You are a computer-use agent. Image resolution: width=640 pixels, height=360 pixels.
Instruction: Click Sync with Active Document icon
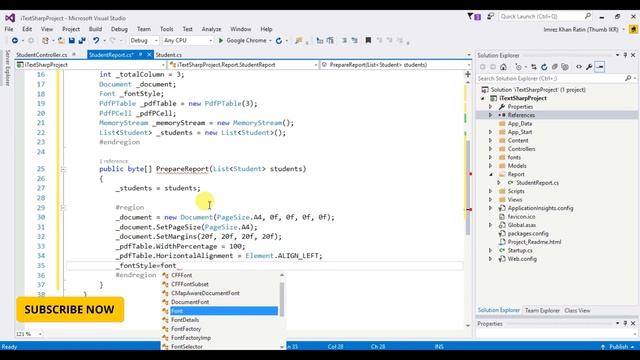pyautogui.click(x=534, y=67)
